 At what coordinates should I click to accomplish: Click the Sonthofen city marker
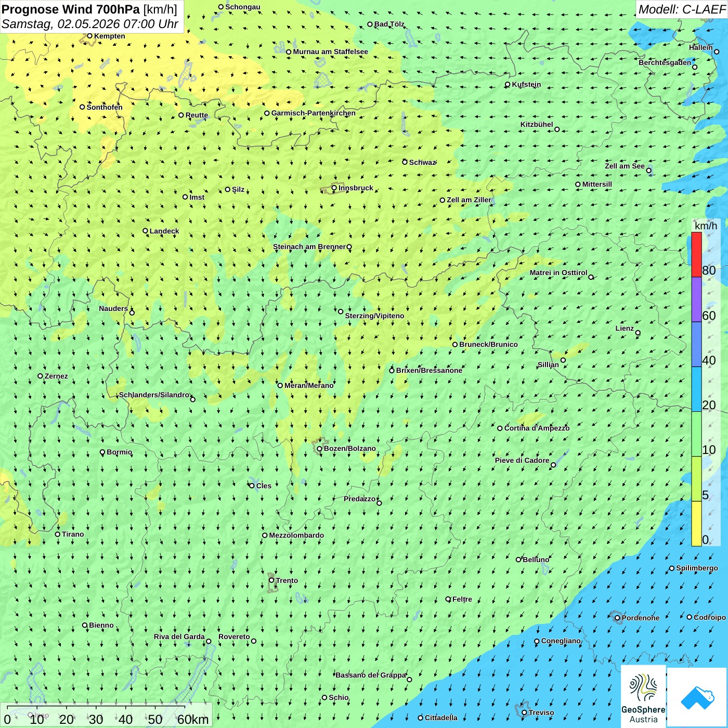pyautogui.click(x=82, y=107)
